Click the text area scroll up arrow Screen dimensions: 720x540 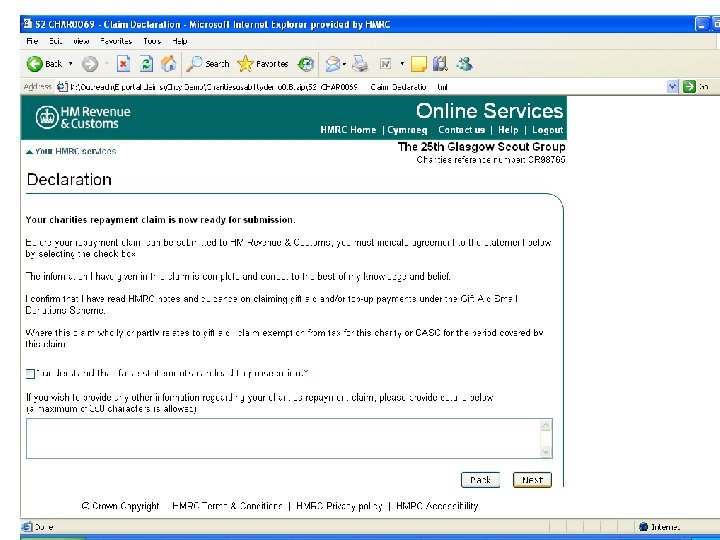pyautogui.click(x=546, y=426)
